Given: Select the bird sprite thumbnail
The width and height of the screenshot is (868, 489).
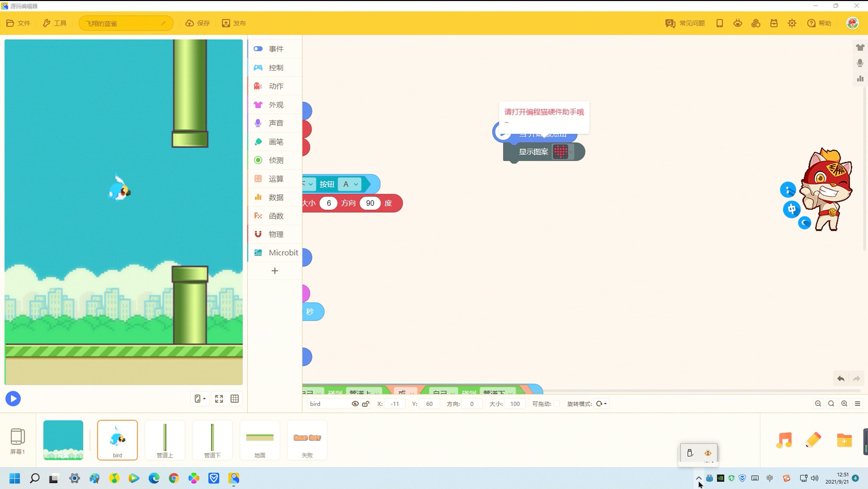Looking at the screenshot, I should coord(117,440).
